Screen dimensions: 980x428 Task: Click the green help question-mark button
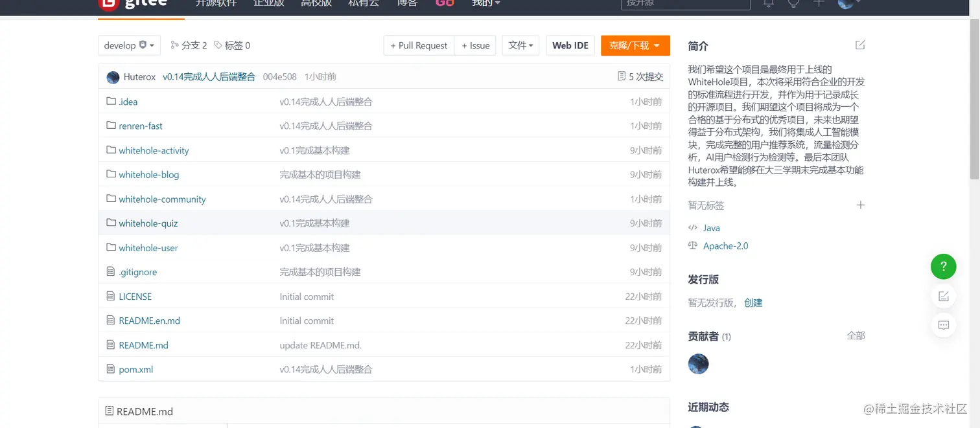[x=944, y=265]
